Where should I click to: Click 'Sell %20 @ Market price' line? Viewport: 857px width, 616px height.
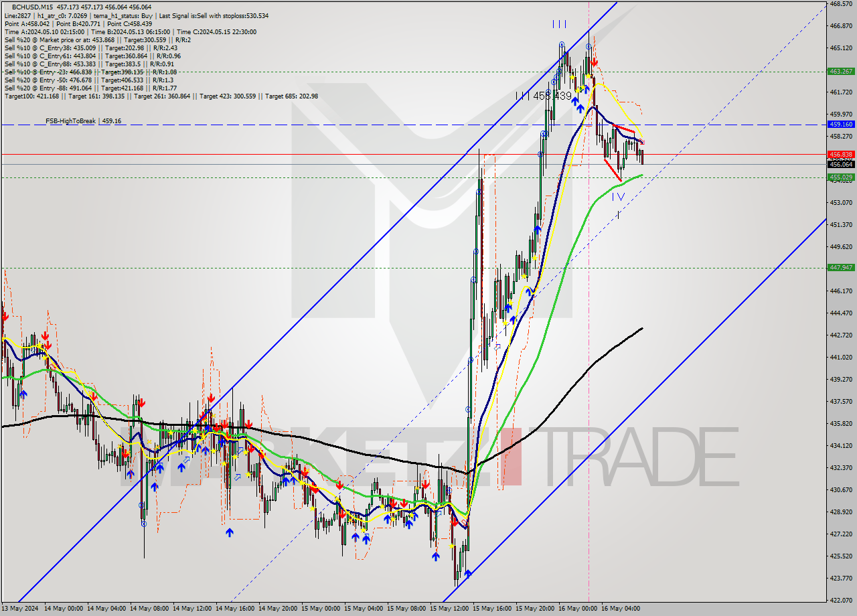click(x=97, y=40)
